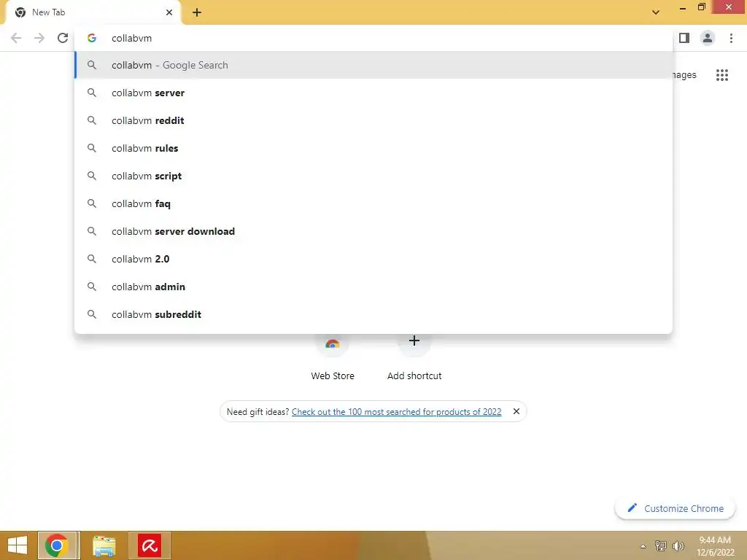Show hidden system tray icons
The width and height of the screenshot is (747, 560).
643,546
